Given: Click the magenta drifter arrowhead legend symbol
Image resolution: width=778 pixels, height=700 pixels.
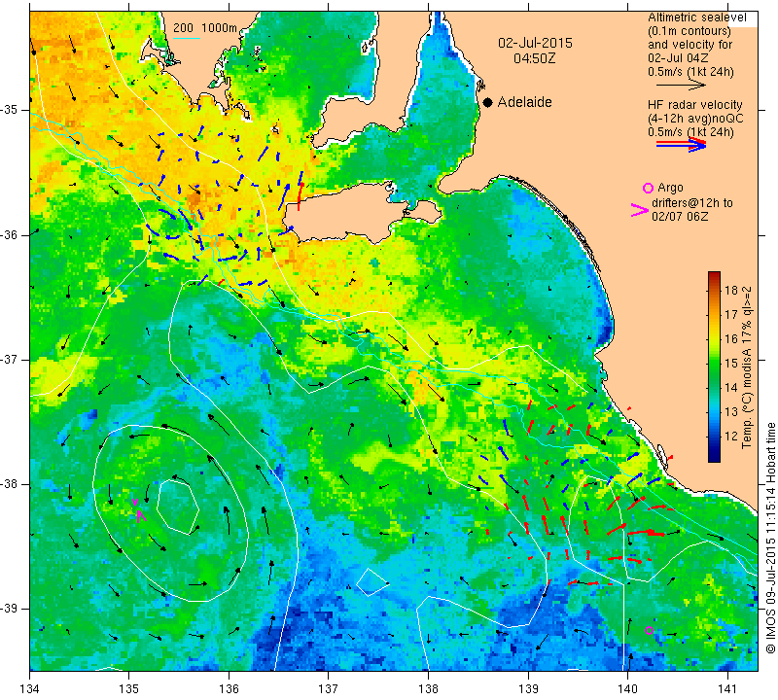Looking at the screenshot, I should point(640,210).
